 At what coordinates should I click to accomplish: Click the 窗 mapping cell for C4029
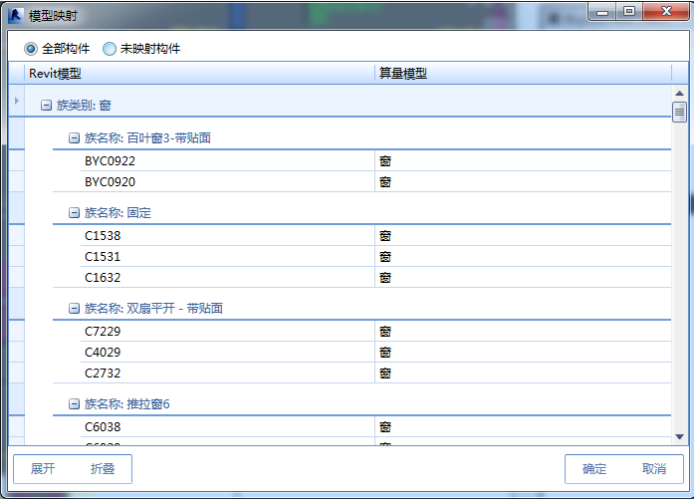523,352
